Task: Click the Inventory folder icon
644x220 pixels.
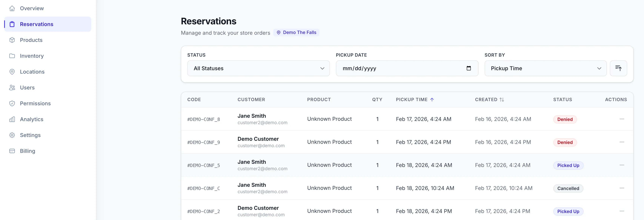Action: [12, 56]
